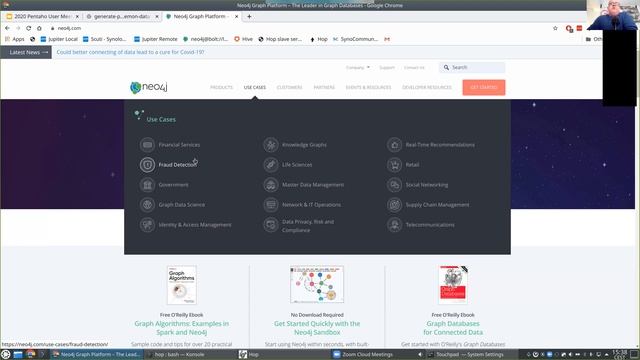The width and height of the screenshot is (640, 360).
Task: Click the Government building icon
Action: point(147,184)
